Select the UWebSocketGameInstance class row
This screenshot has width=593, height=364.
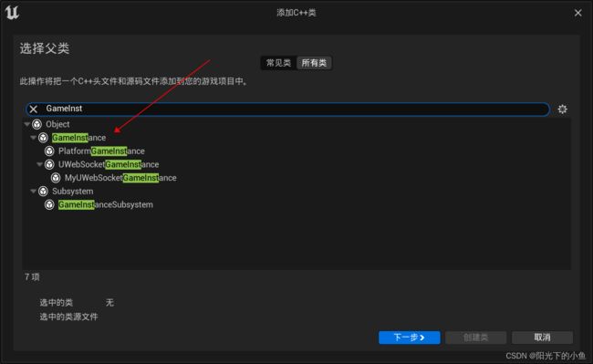point(296,164)
